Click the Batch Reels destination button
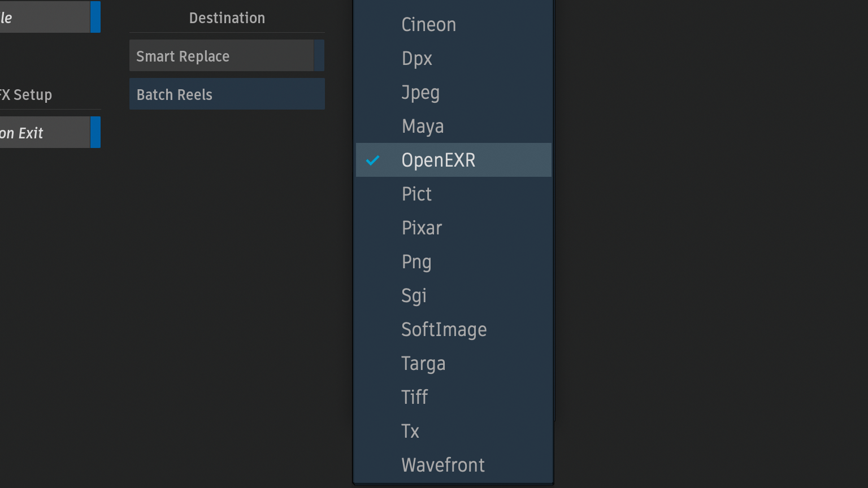The height and width of the screenshot is (488, 868). coord(227,94)
